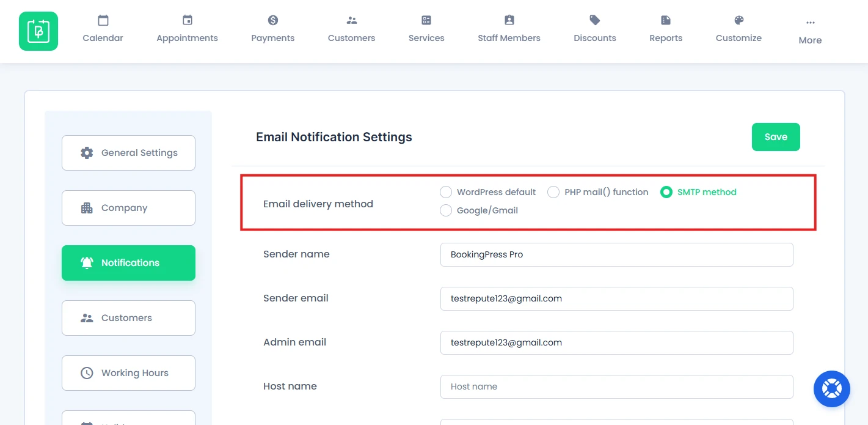Open Company settings section
Screen dimensions: 868x425
[128, 208]
